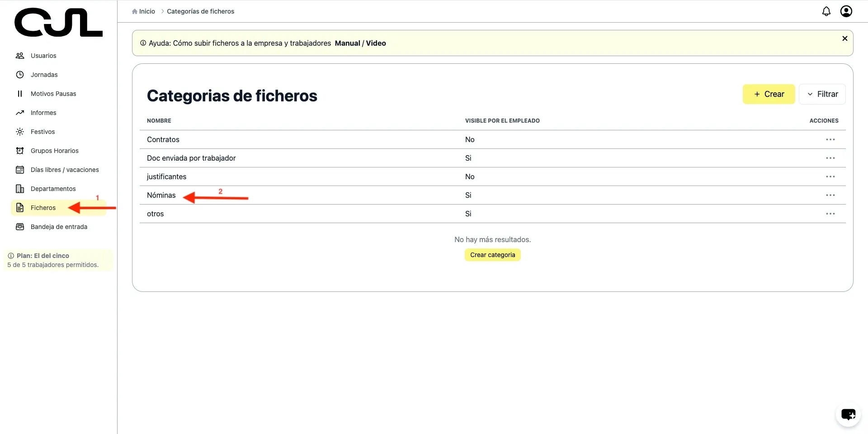Click the Crear categoria button
Viewport: 868px width, 434px height.
[x=492, y=254]
